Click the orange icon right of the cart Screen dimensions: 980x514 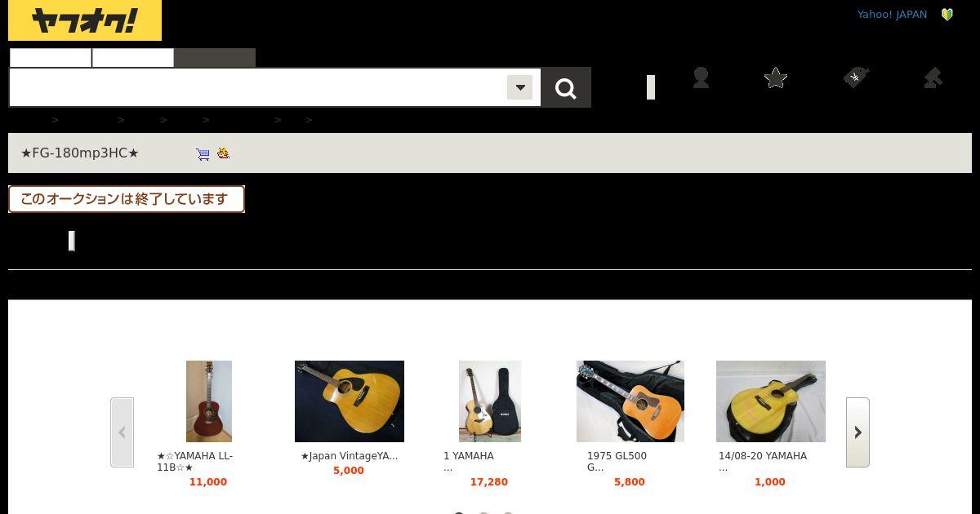tap(223, 153)
